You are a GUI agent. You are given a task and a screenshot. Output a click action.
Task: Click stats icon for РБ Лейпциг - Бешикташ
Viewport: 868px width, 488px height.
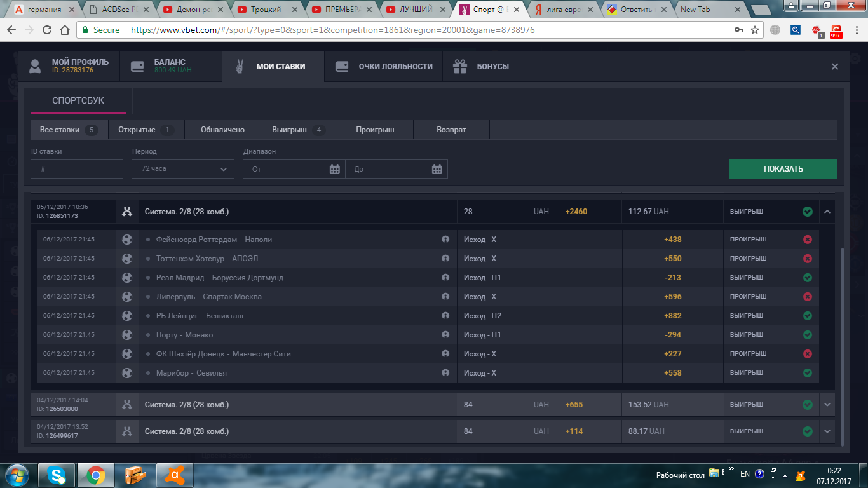[x=445, y=316]
